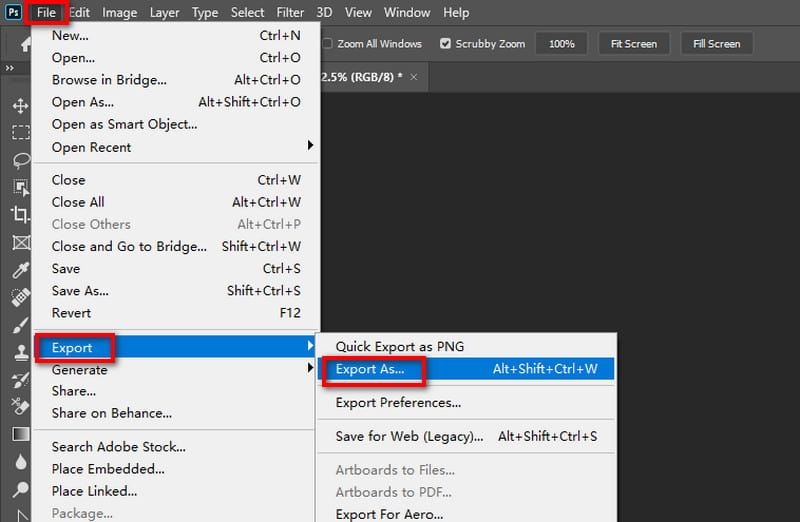Close the document tab with X
The width and height of the screenshot is (800, 522).
[414, 77]
